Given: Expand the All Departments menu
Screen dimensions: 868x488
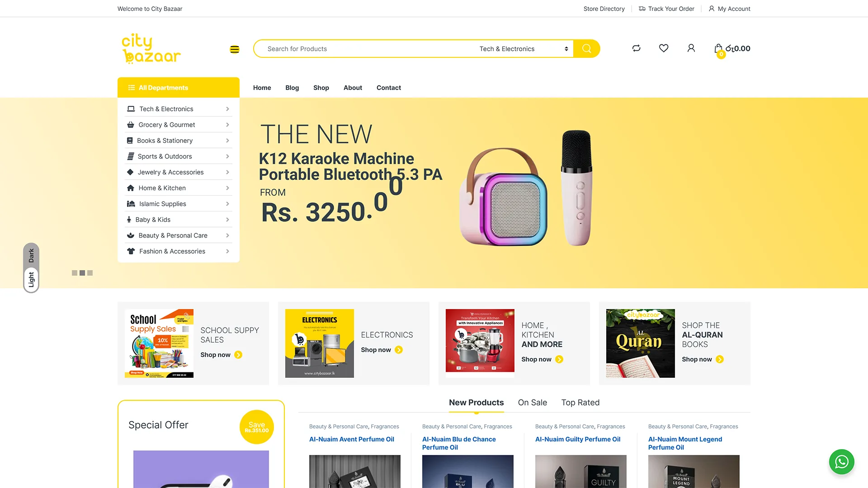Looking at the screenshot, I should tap(179, 88).
